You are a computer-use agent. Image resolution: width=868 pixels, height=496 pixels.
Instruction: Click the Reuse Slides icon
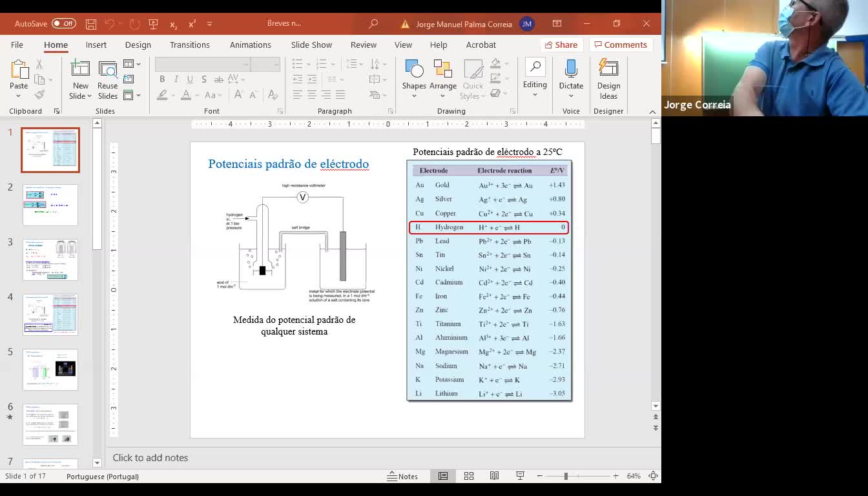pyautogui.click(x=108, y=70)
